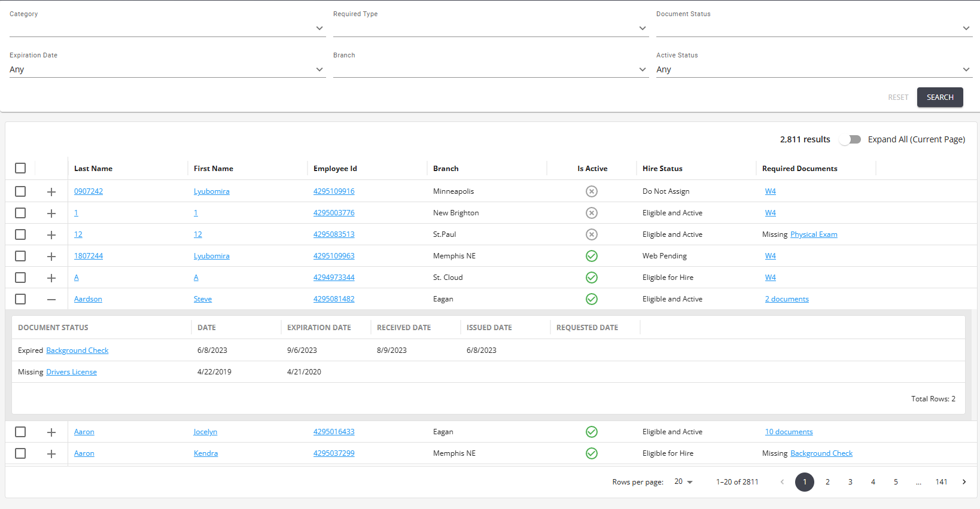Open the Expiration Date dropdown
The height and width of the screenshot is (509, 980).
(168, 69)
